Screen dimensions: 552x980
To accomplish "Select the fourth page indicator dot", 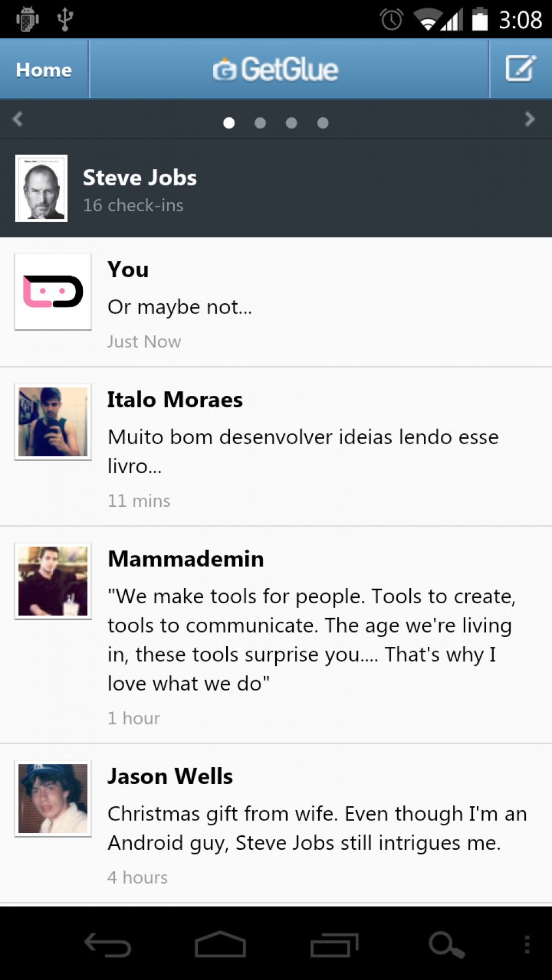I will pyautogui.click(x=323, y=123).
